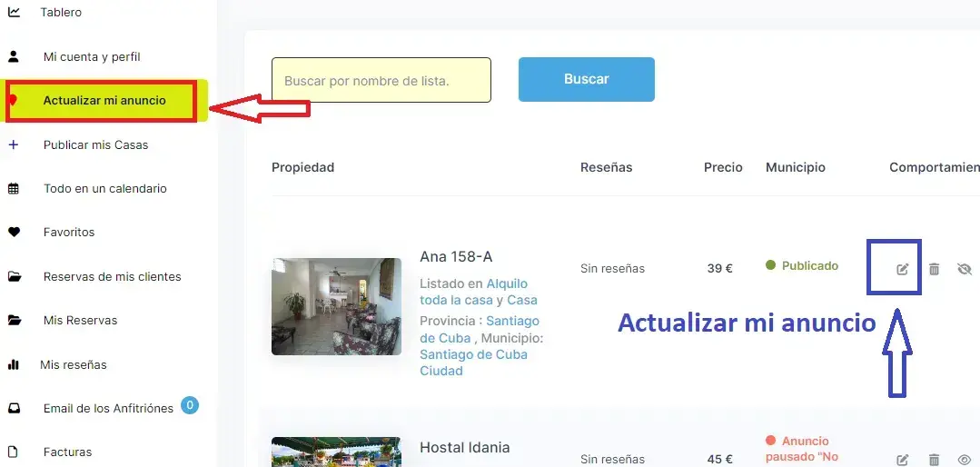Image resolution: width=980 pixels, height=467 pixels.
Task: Open the Hostal Idania photo thumbnail
Action: tap(336, 452)
